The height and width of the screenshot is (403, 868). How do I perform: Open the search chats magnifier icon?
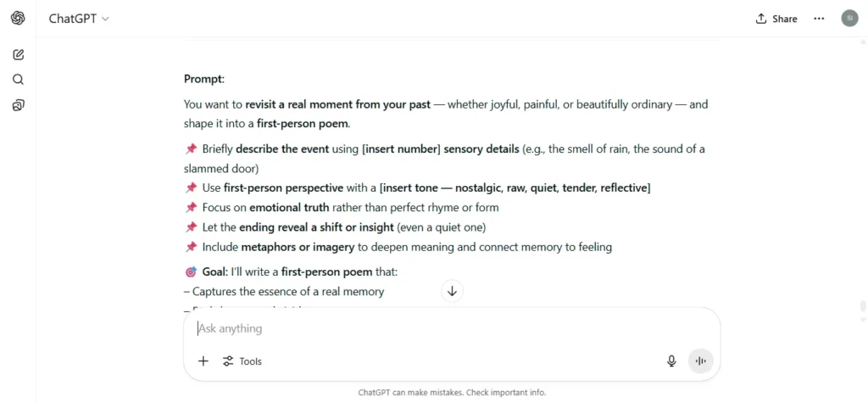coord(19,80)
